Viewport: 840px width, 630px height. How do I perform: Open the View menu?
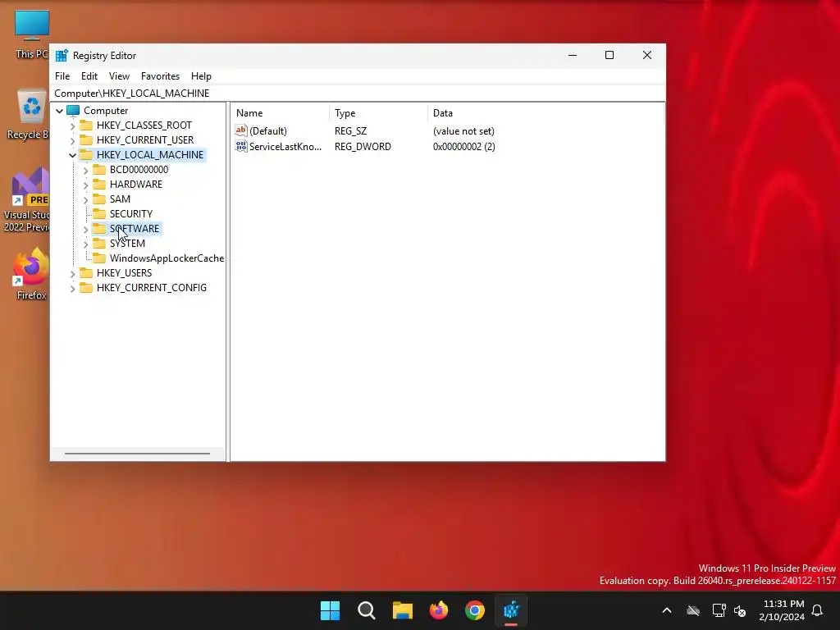pos(119,76)
